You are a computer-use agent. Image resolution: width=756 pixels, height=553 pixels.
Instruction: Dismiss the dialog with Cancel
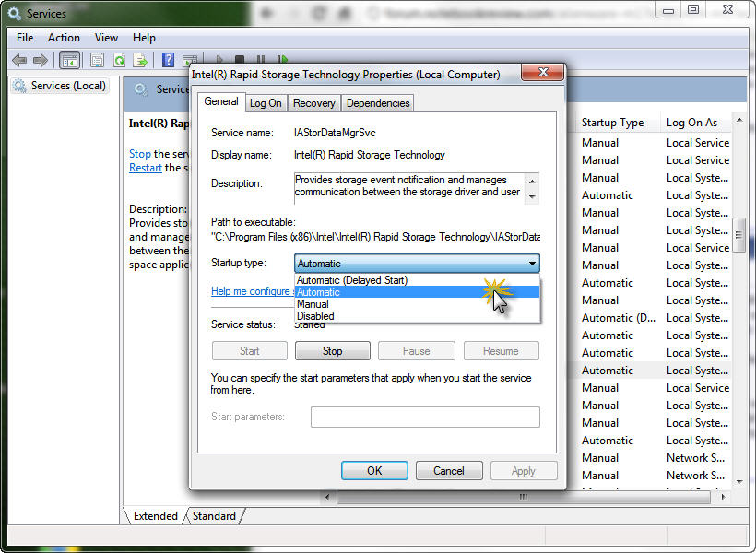coord(449,471)
